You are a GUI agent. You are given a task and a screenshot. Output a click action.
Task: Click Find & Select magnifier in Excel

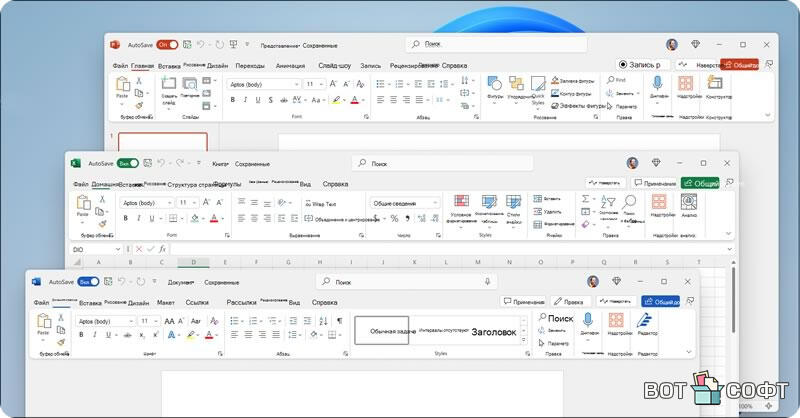[630, 202]
